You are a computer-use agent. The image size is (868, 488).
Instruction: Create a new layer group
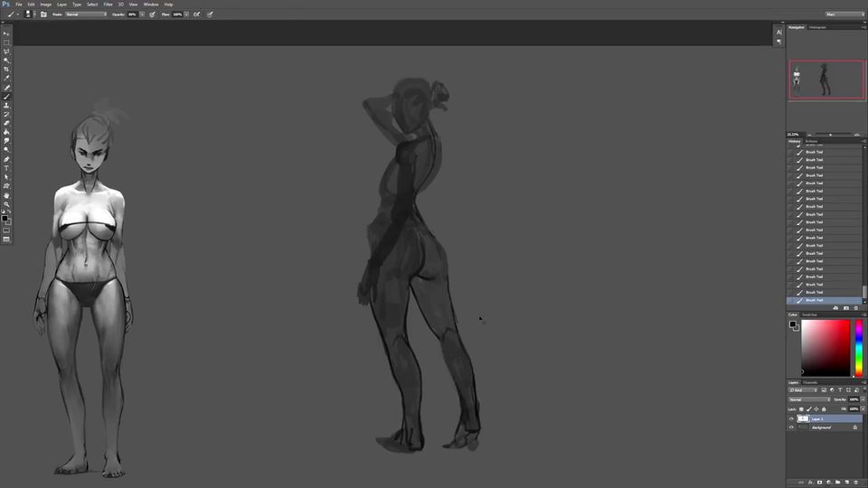click(837, 483)
